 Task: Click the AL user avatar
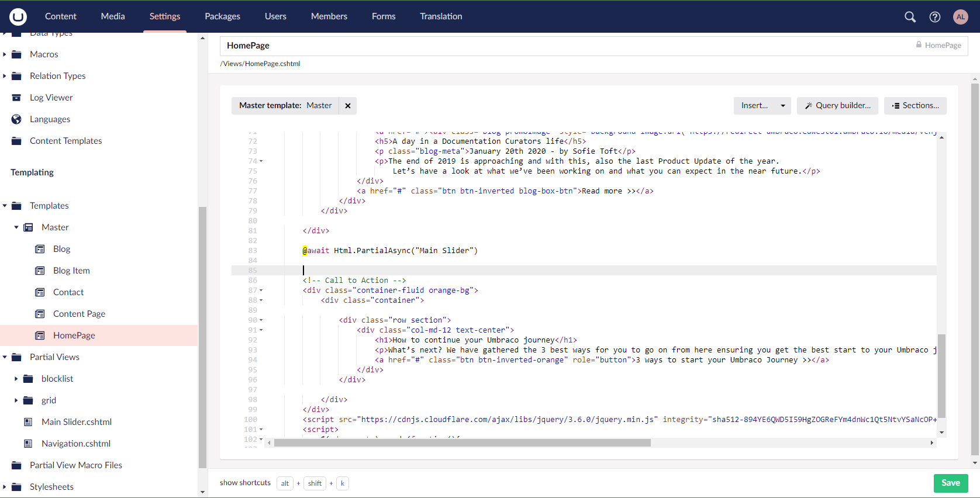pyautogui.click(x=960, y=17)
